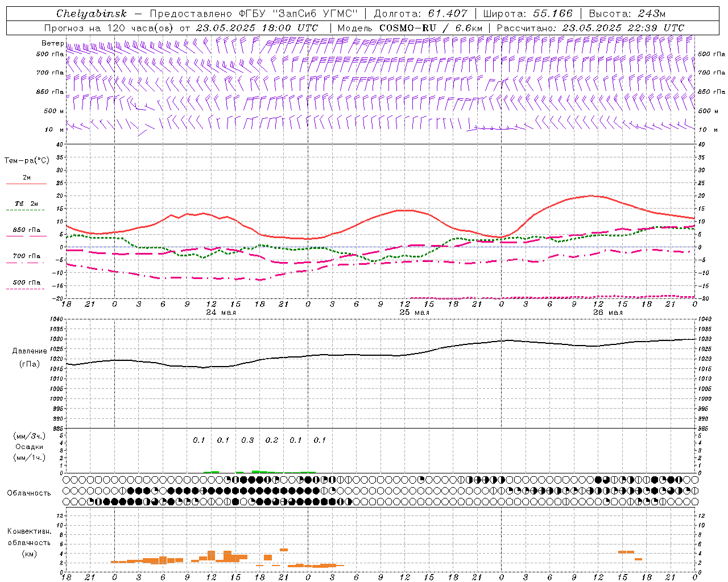728x582 pixels.
Task: Select the 850 гПа temperature legend entry
Action: tap(26, 230)
